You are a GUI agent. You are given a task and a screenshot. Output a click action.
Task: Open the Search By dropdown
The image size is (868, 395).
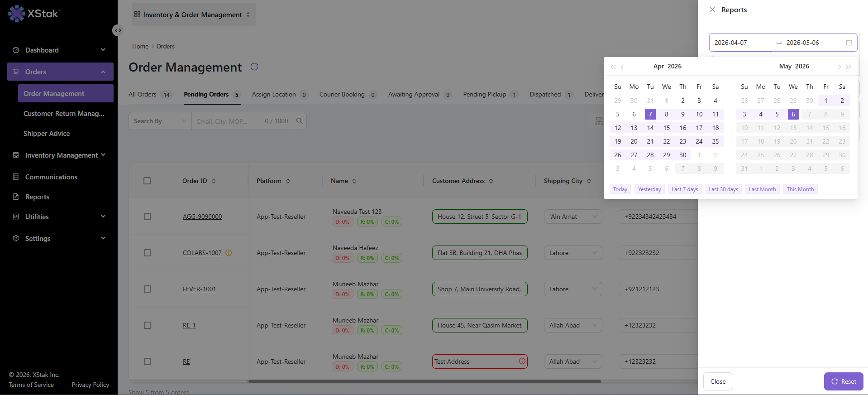click(x=160, y=121)
